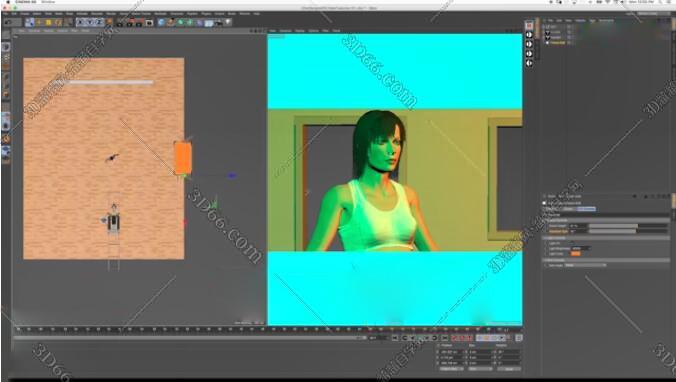The width and height of the screenshot is (676, 382).
Task: Open the Size mode dropdown in coordinates
Action: (480, 369)
